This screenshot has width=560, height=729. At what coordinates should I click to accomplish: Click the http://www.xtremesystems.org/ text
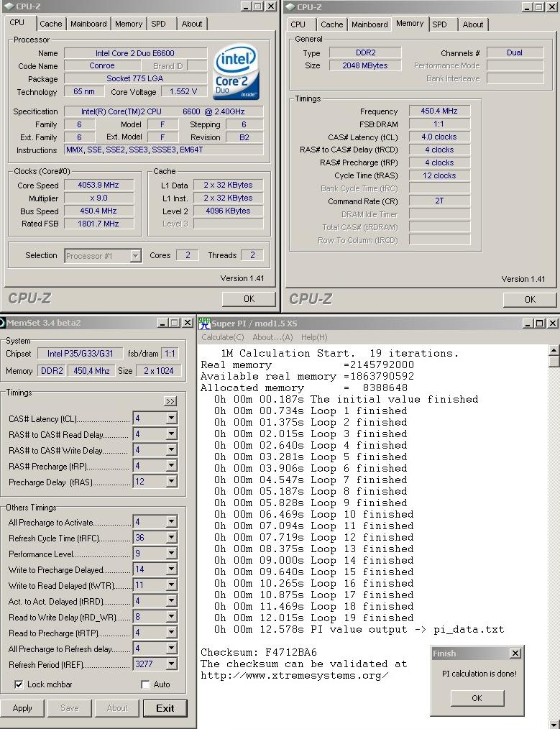click(x=294, y=676)
